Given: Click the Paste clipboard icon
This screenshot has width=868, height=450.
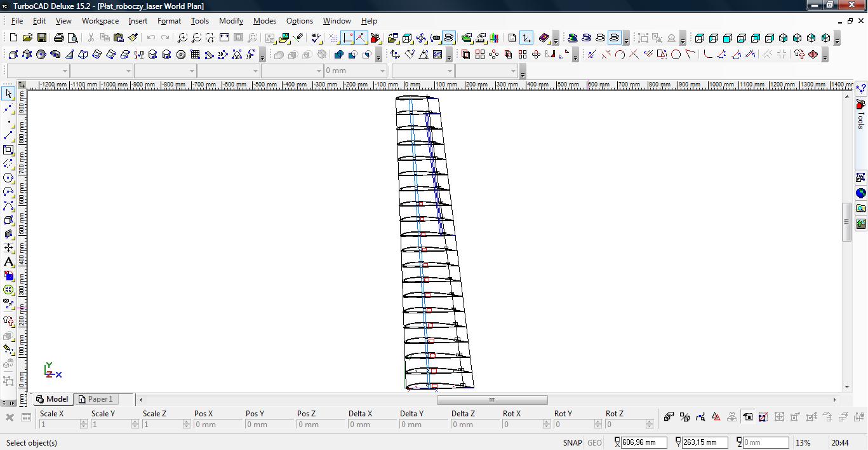Looking at the screenshot, I should click(x=119, y=38).
